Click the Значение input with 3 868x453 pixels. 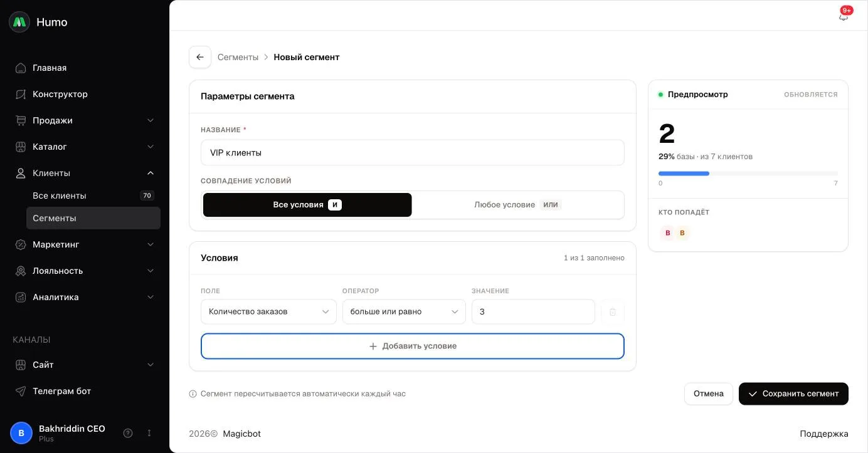click(533, 311)
